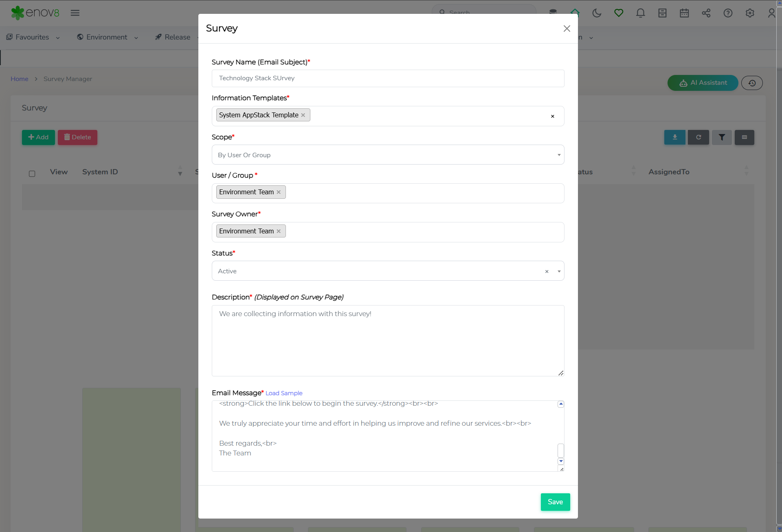782x532 pixels.
Task: Tick the select-all checkbox in table header
Action: [x=32, y=174]
